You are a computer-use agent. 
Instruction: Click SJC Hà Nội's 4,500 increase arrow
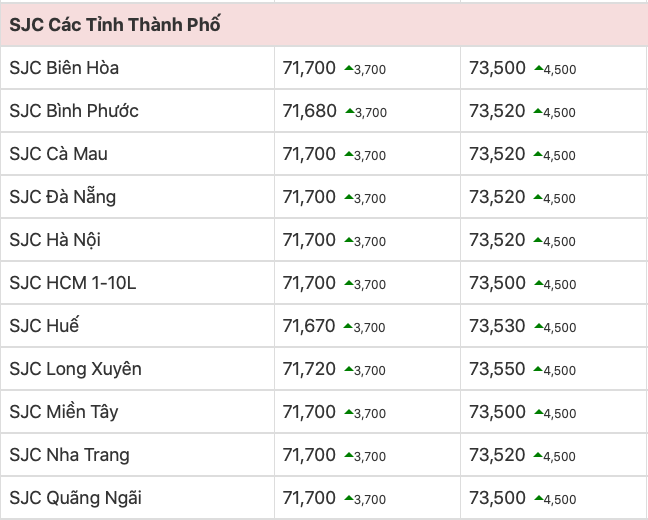(538, 241)
